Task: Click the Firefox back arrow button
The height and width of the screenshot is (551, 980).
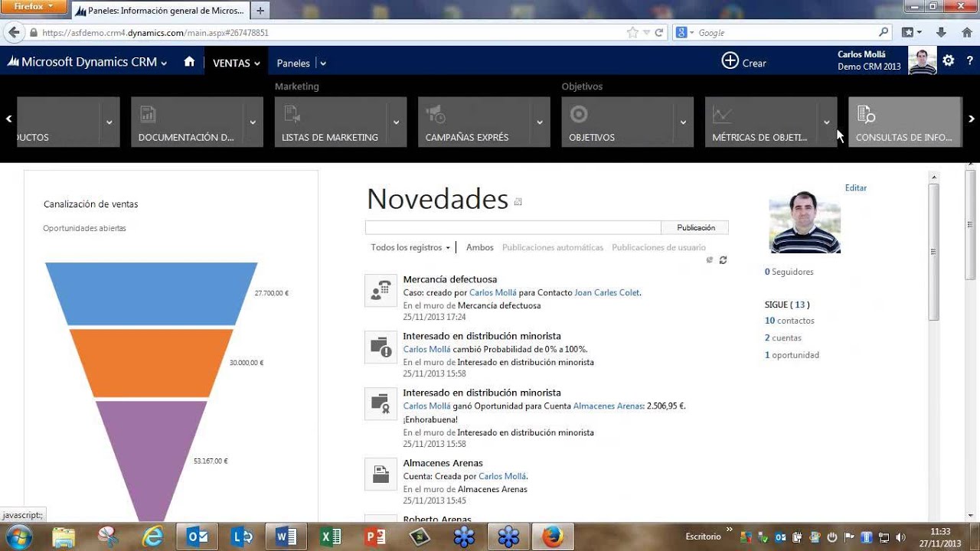Action: pos(13,33)
